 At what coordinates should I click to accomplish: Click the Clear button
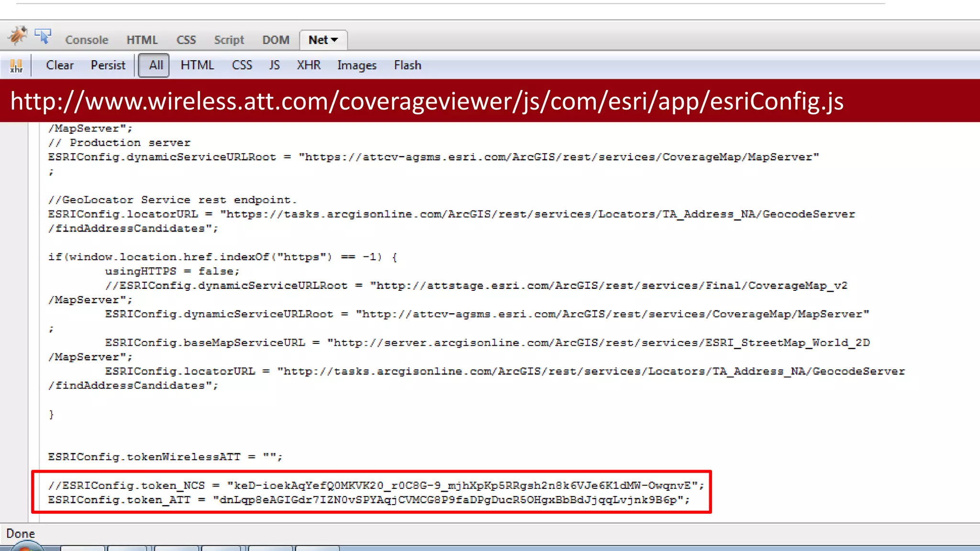[x=60, y=65]
